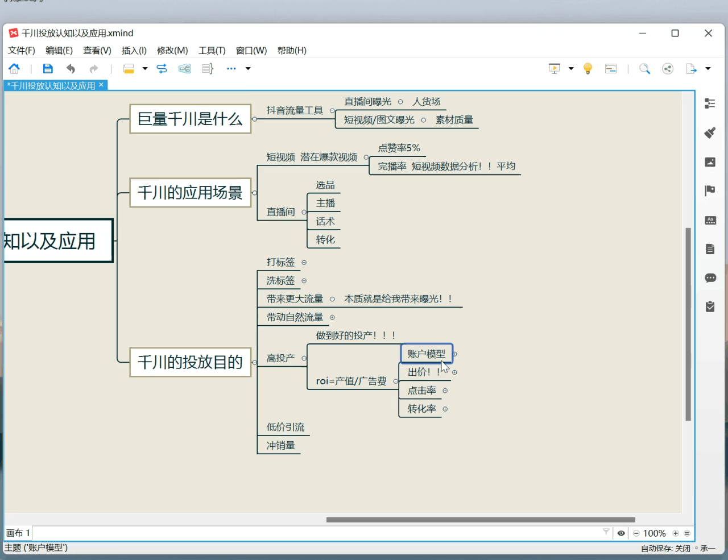Click the magnifier search icon
The image size is (728, 560).
click(644, 69)
